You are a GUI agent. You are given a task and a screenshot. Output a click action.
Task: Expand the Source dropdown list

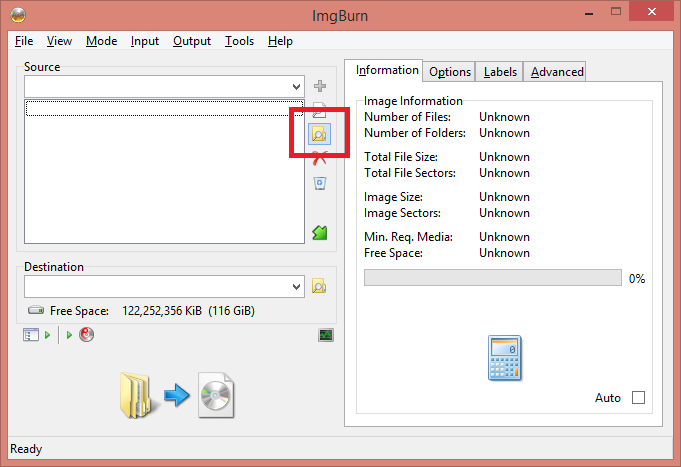tap(297, 86)
